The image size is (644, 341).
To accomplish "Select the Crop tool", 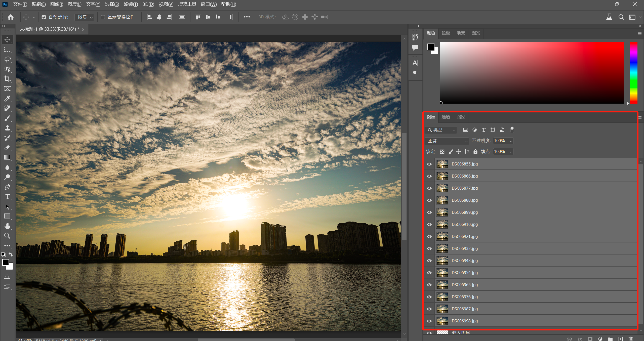I will (7, 79).
